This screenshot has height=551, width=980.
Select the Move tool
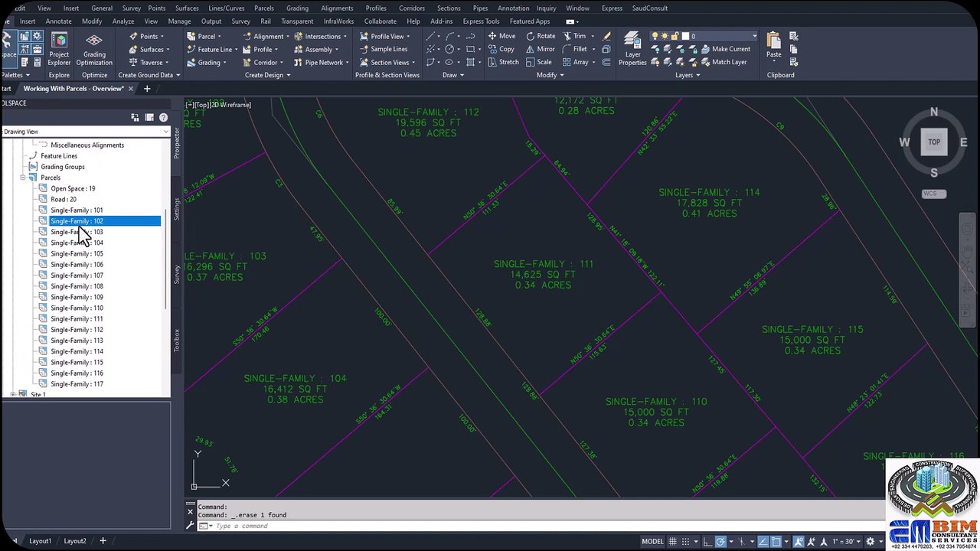[x=501, y=36]
